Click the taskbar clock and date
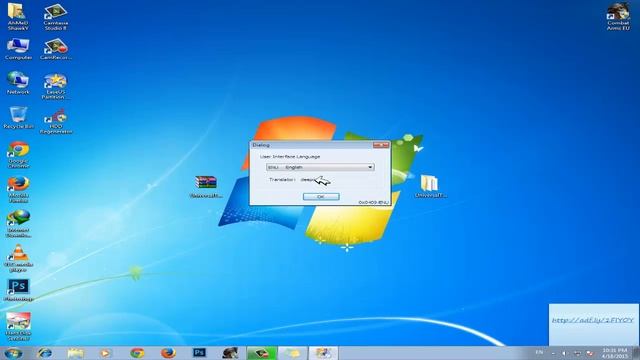This screenshot has height=360, width=640. pos(615,353)
